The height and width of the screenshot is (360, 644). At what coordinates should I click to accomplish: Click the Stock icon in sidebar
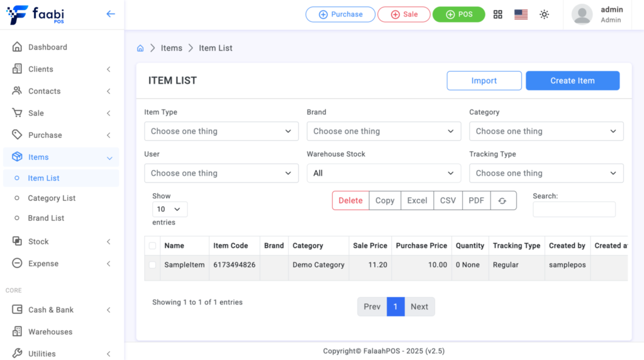coord(17,241)
